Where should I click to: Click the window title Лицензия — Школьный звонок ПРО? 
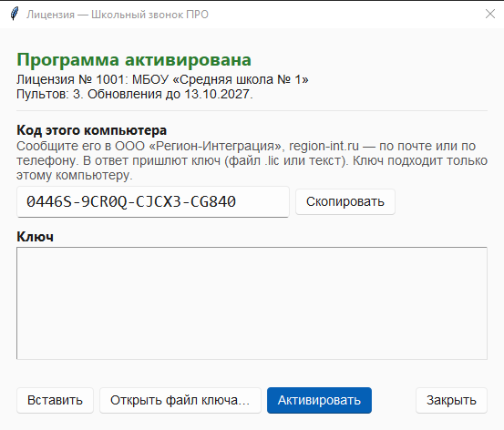click(118, 15)
